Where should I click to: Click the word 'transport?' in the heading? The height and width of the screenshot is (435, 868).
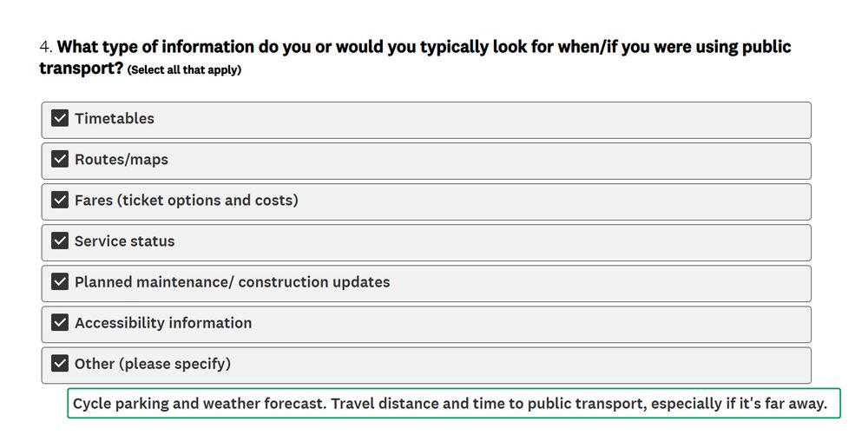(x=81, y=69)
